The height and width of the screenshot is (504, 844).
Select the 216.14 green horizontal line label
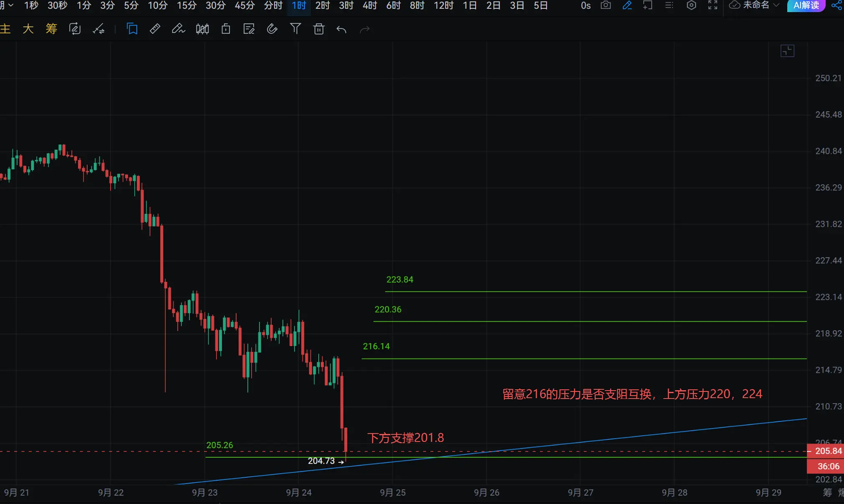coord(376,346)
